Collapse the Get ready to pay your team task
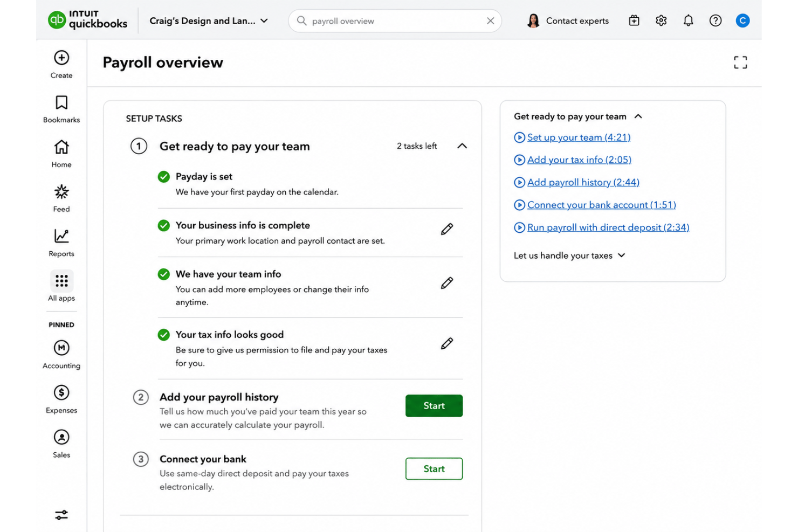Screen dimensions: 798x532 (x=462, y=146)
